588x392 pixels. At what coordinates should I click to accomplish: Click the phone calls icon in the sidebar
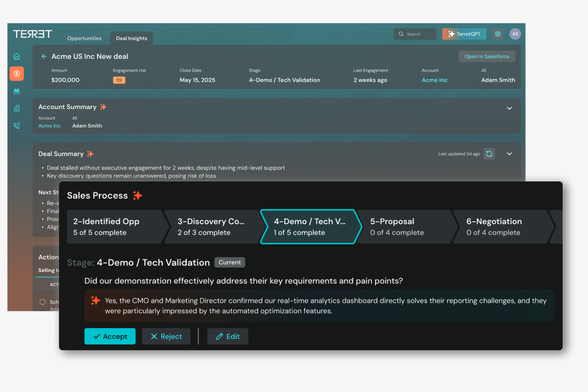pos(17,126)
